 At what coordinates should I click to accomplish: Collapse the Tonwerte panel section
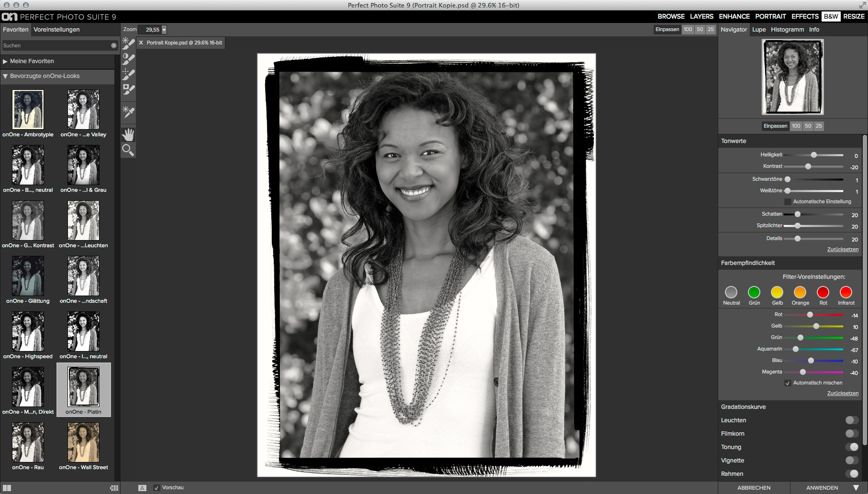click(x=734, y=141)
